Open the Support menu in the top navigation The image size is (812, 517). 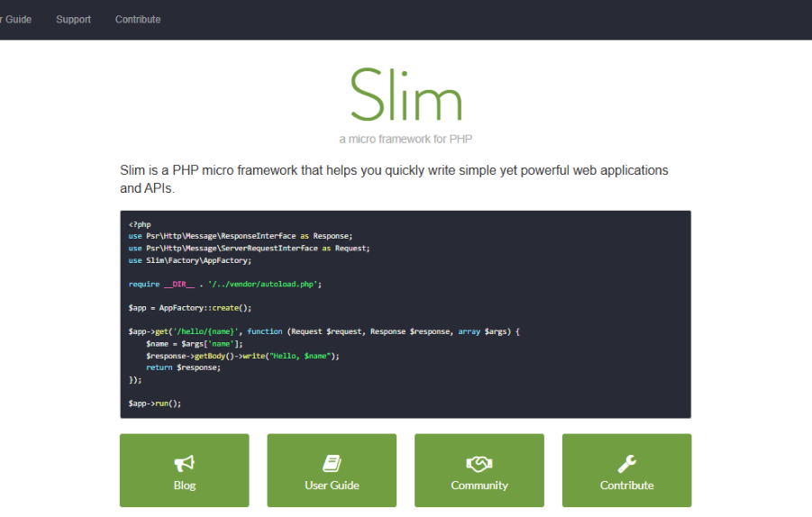coord(74,19)
